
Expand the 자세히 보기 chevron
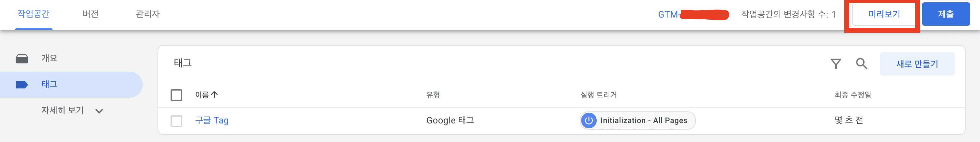coord(99,111)
